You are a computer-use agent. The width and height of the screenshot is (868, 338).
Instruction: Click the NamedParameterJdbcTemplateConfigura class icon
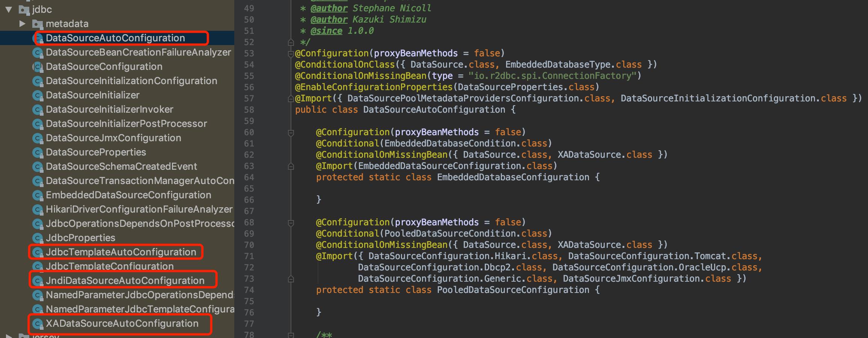pos(38,309)
